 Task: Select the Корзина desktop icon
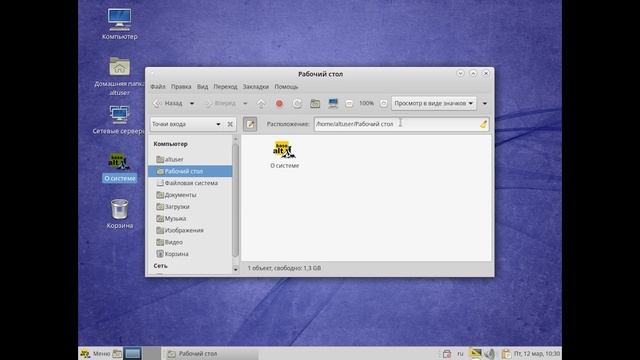120,214
